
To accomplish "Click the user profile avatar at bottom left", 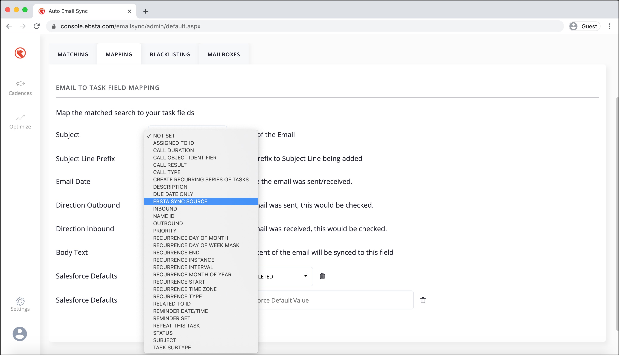I will [x=20, y=334].
